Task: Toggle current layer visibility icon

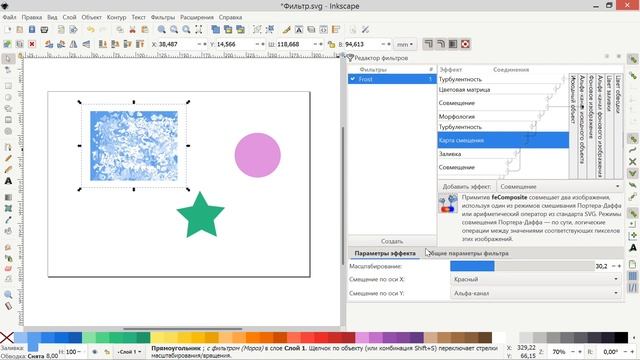Action: pos(95,352)
